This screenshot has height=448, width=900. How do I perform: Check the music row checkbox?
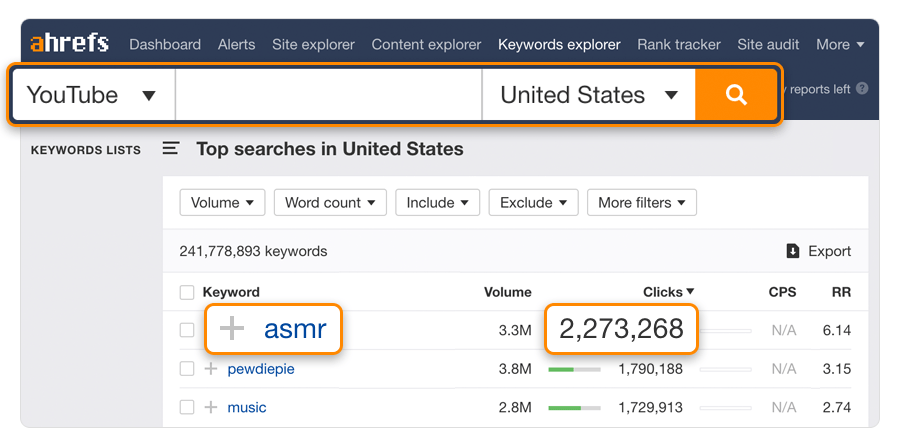coord(187,407)
